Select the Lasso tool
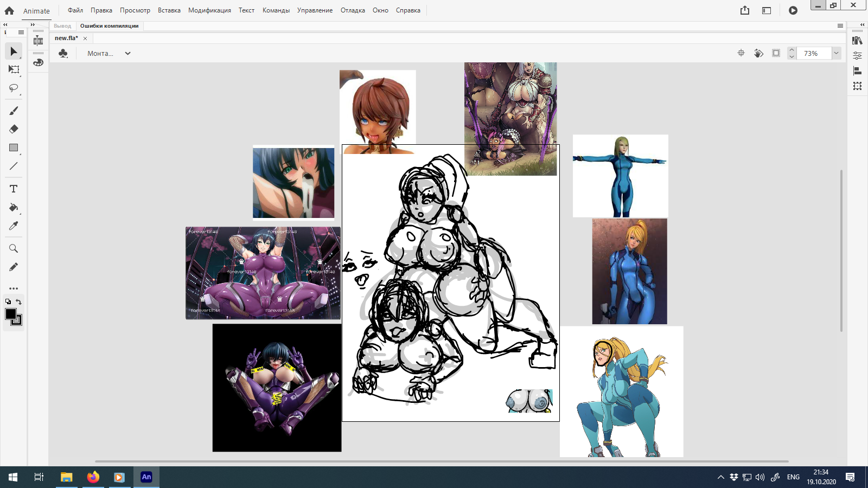The image size is (868, 488). pyautogui.click(x=14, y=88)
